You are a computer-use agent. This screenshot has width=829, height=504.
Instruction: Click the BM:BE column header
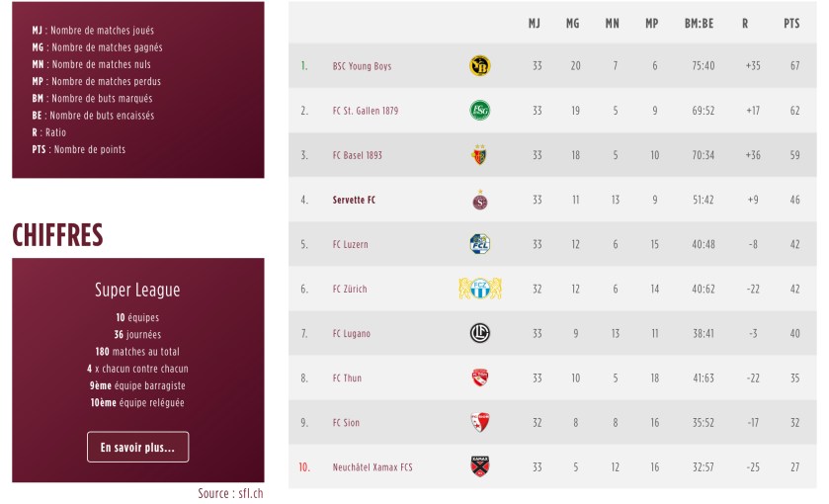[x=699, y=24]
